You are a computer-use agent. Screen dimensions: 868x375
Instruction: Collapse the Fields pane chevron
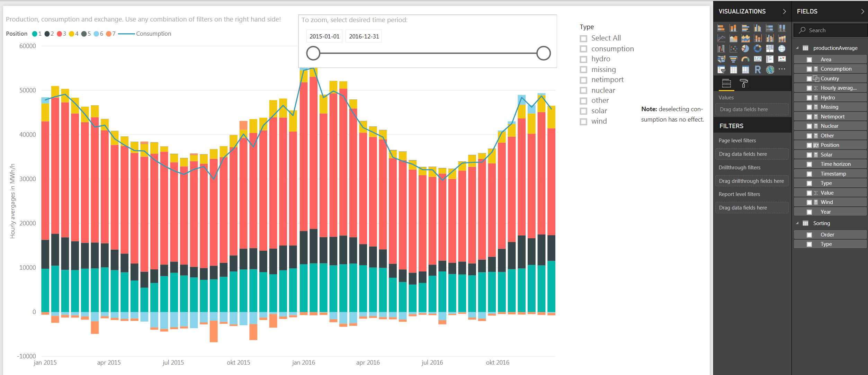pyautogui.click(x=862, y=11)
